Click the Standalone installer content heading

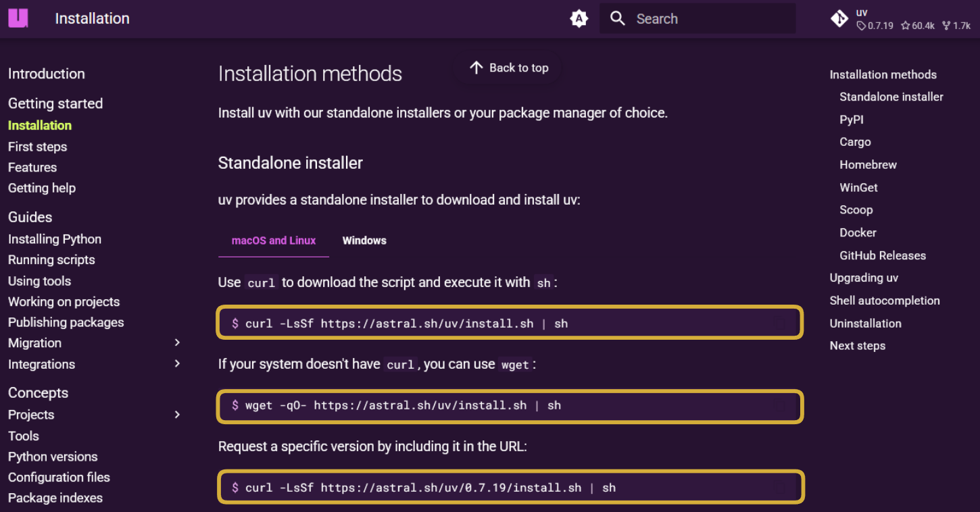coord(291,163)
